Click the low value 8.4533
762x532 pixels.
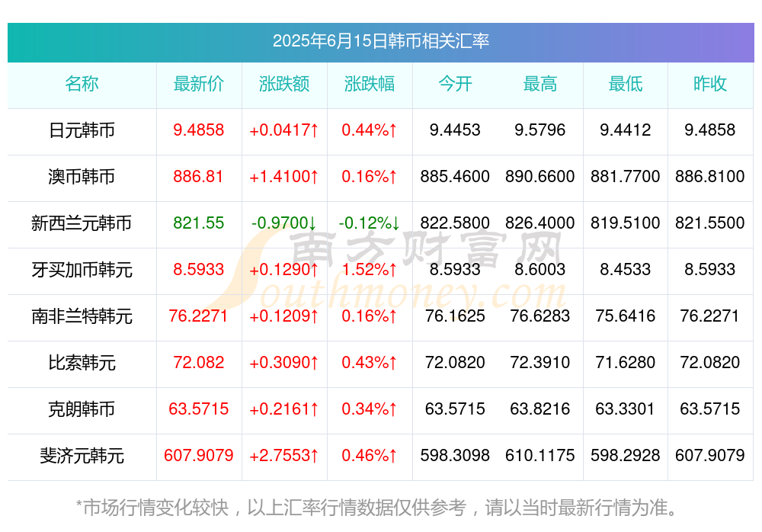[x=626, y=269]
